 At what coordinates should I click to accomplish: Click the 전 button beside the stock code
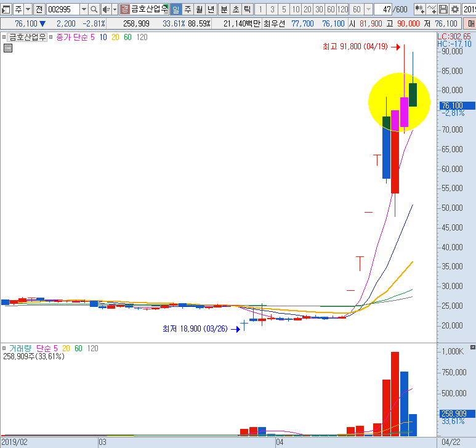[39, 9]
